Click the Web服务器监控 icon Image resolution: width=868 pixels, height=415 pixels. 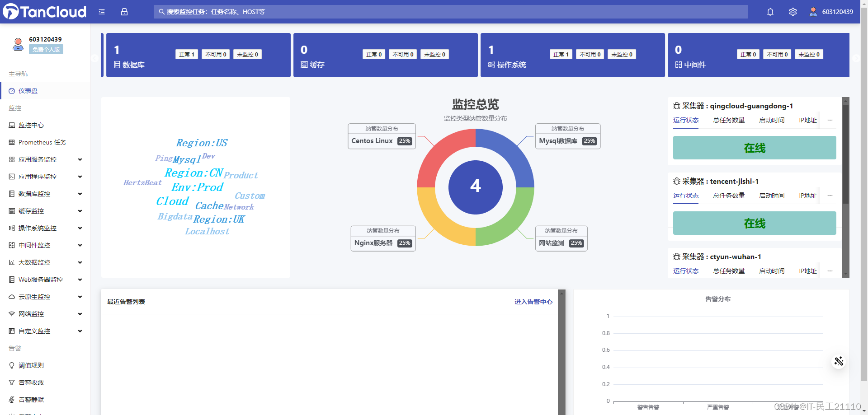(12, 280)
